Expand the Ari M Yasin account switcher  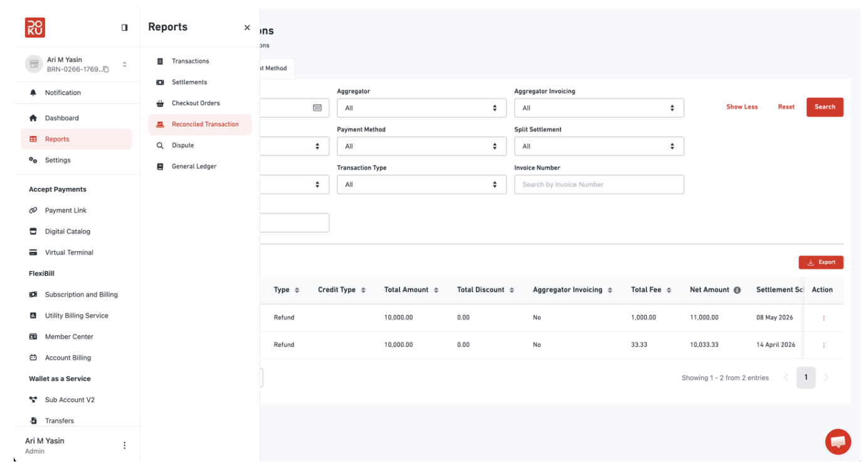124,65
